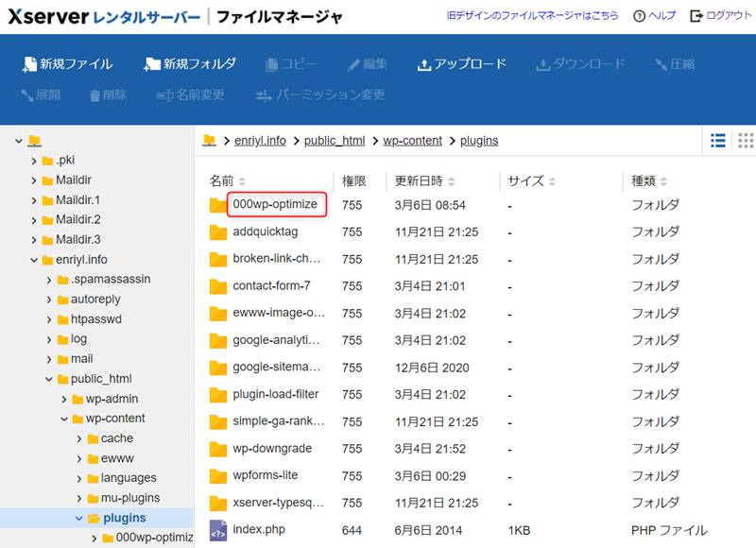The height and width of the screenshot is (548, 756).
Task: Create a folder with 新規フォルダ
Action: coord(190,64)
